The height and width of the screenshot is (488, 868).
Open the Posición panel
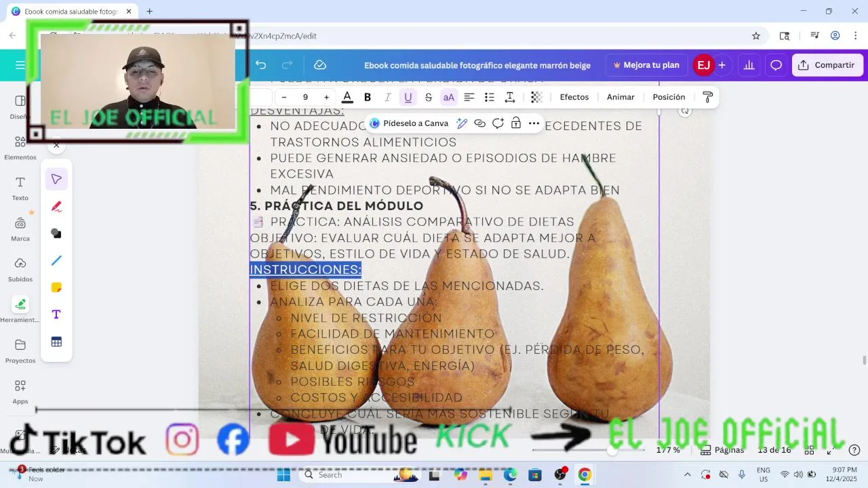(x=669, y=97)
